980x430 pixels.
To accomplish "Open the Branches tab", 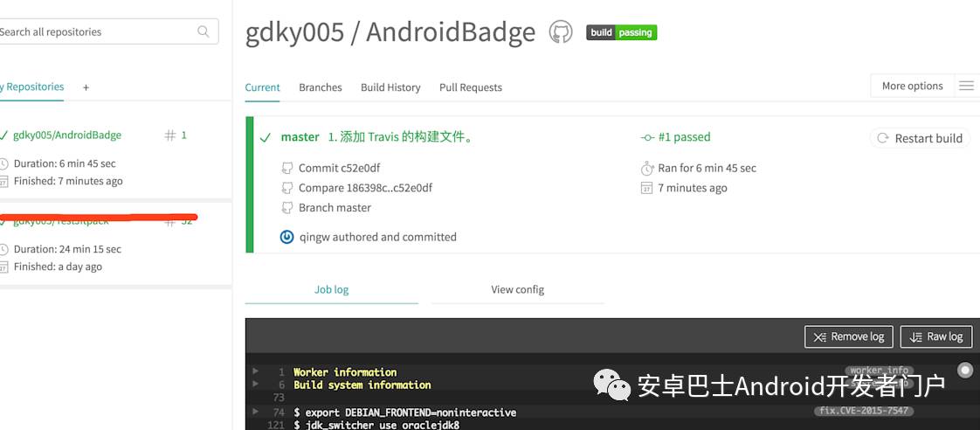I will coord(320,87).
